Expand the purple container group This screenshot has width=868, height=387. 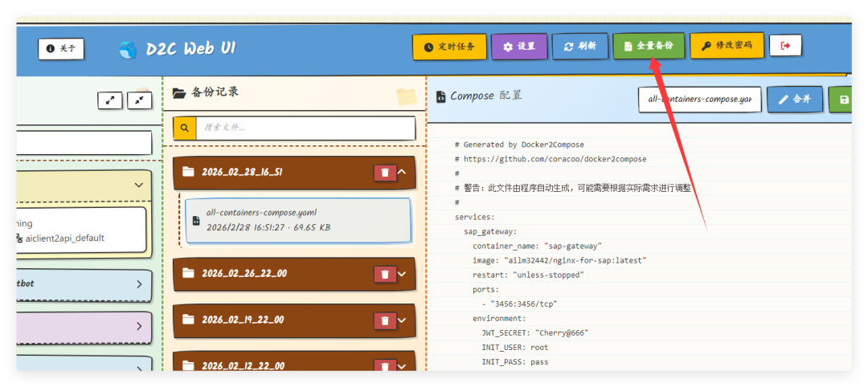click(139, 326)
